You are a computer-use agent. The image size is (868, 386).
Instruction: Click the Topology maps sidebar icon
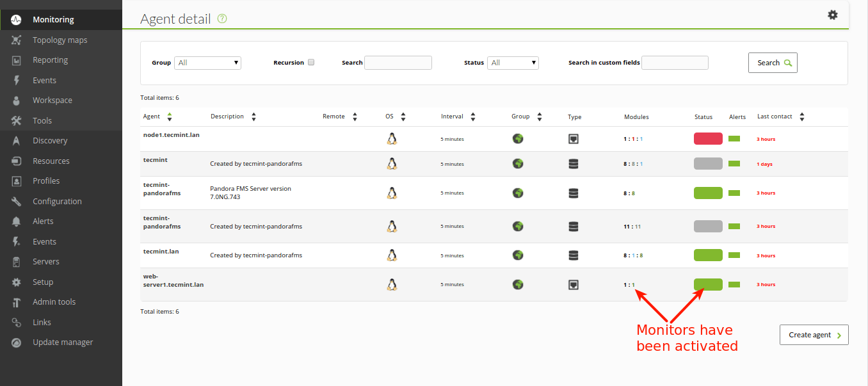(x=17, y=40)
